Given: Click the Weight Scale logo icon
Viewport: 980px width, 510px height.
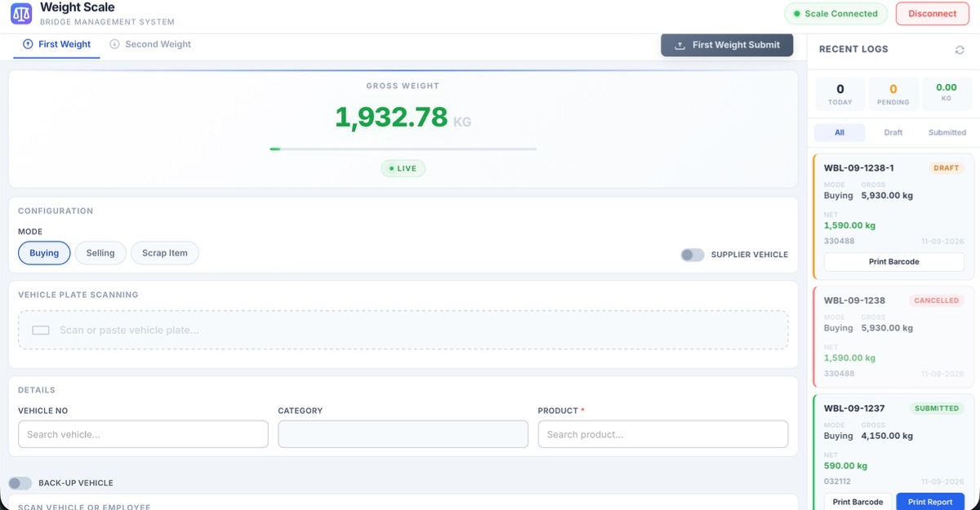Looking at the screenshot, I should click(x=21, y=13).
